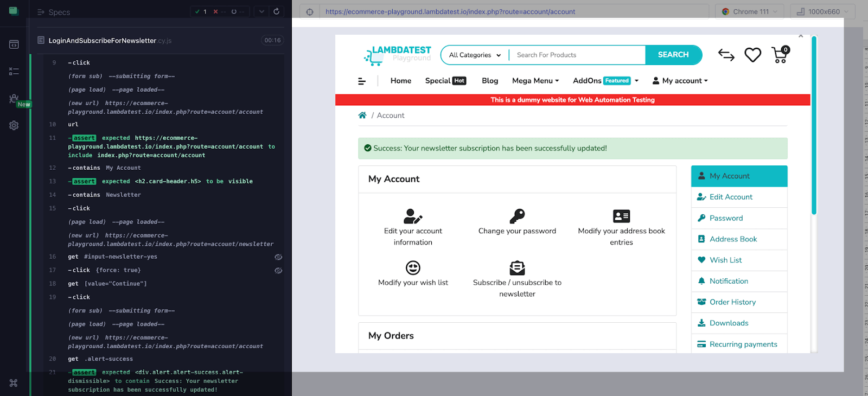Open Notification in the right sidebar

tap(739, 281)
